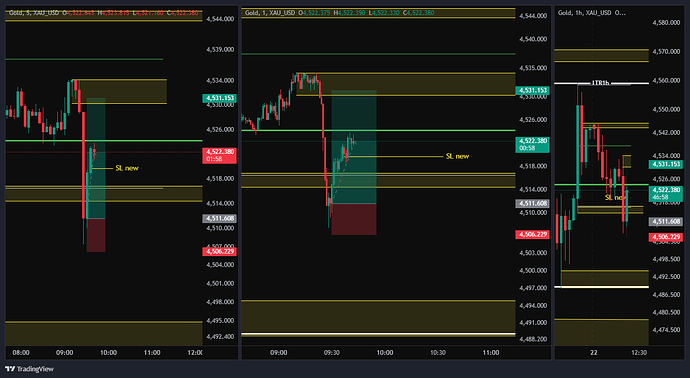The width and height of the screenshot is (690, 378).
Task: Click 09:00 on 5-minute chart time axis
Action: click(65, 352)
